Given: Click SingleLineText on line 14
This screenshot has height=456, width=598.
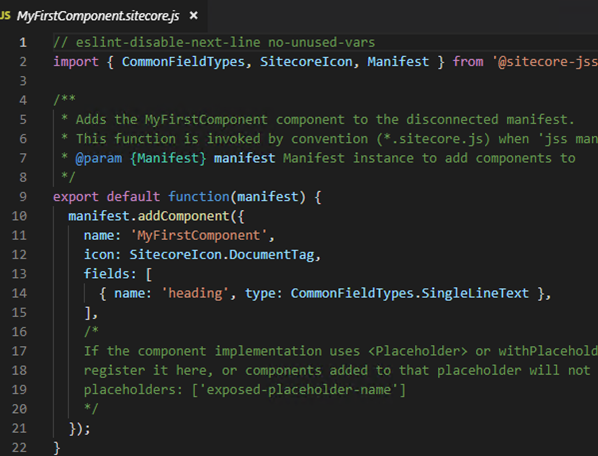Looking at the screenshot, I should point(475,293).
